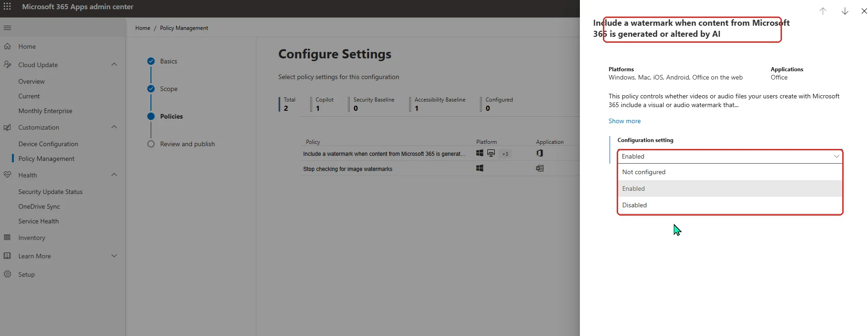The image size is (868, 336).
Task: Click the Scope step completed checkmark
Action: point(151,89)
